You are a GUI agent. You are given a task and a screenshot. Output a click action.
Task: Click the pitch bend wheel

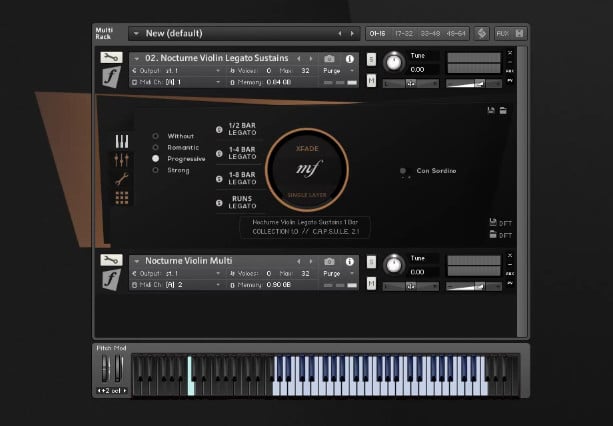(106, 368)
